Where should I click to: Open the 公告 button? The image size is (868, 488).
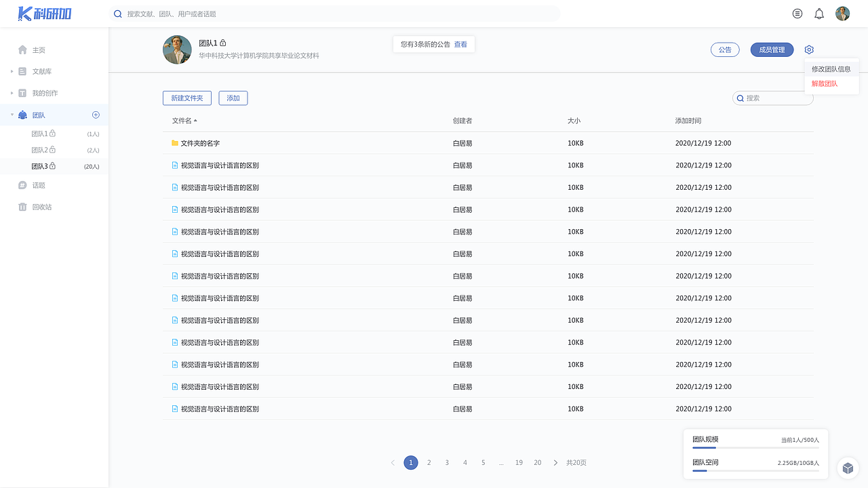pyautogui.click(x=725, y=49)
